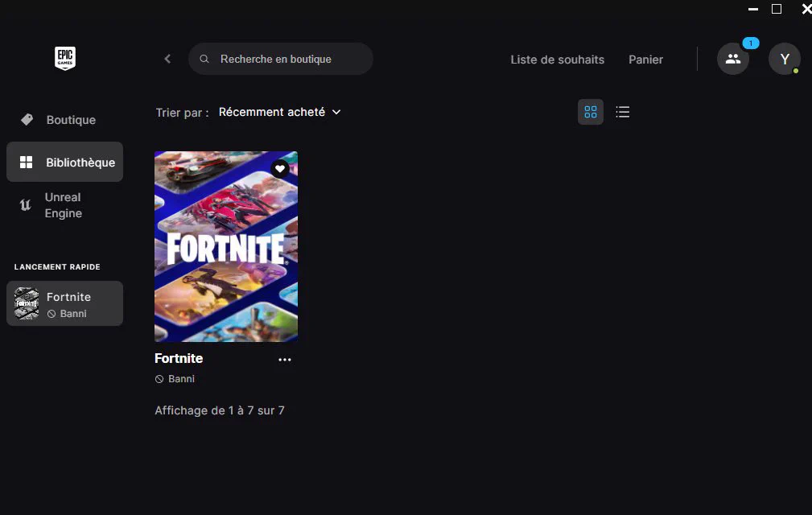
Task: Open the Panier cart
Action: point(645,60)
